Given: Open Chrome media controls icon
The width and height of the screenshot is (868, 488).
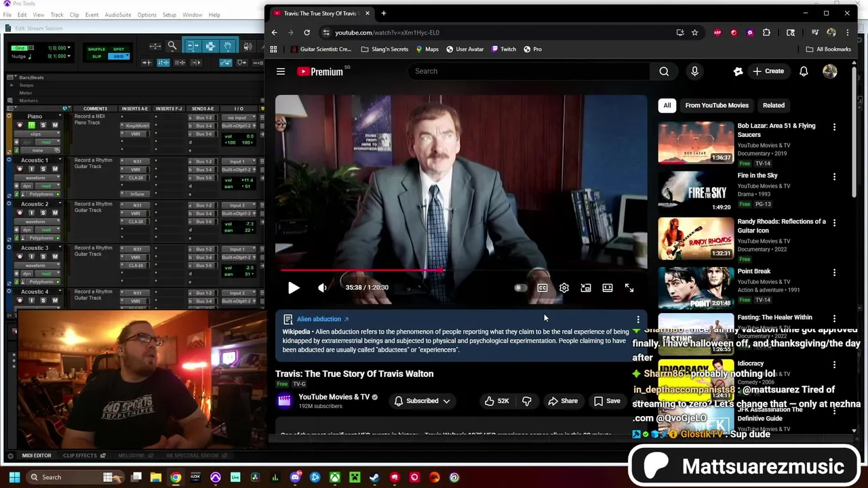Looking at the screenshot, I should pos(815,33).
